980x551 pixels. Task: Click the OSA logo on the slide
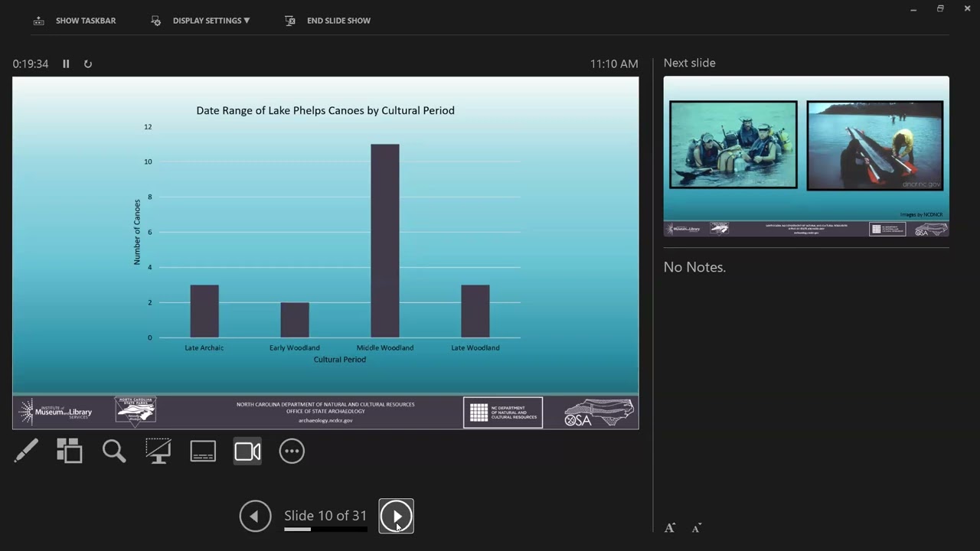599,412
